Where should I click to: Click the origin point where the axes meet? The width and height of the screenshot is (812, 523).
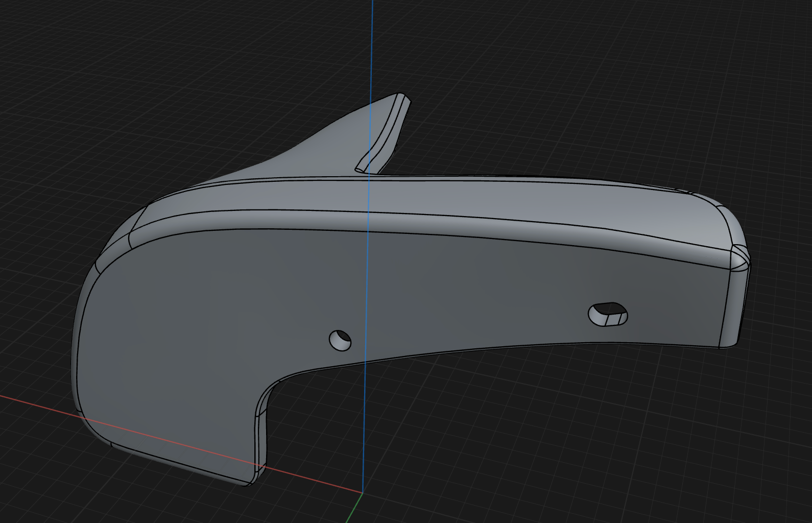point(363,493)
